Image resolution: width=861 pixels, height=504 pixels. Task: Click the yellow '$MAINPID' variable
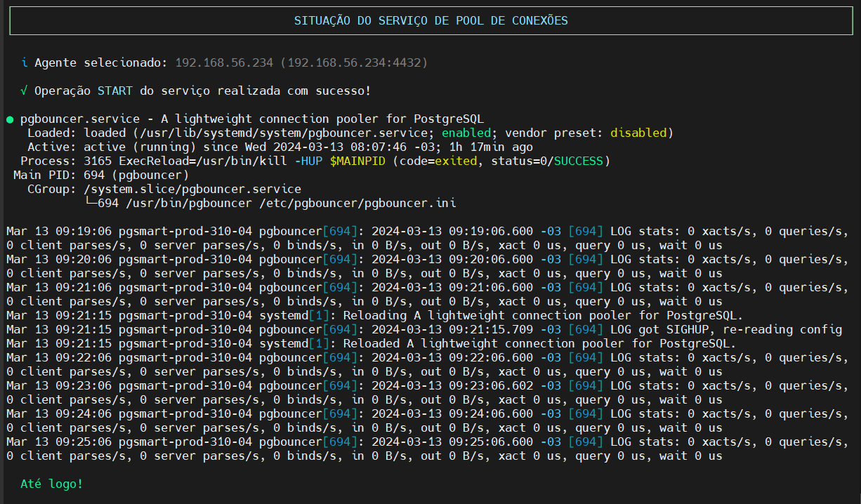point(357,161)
